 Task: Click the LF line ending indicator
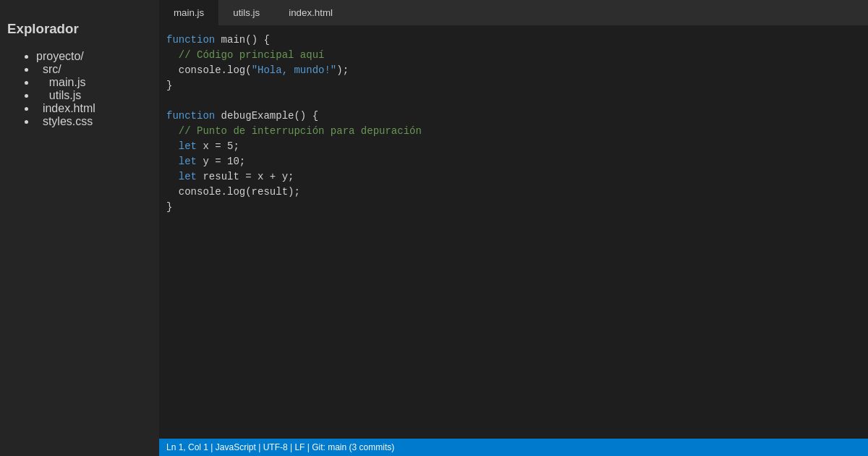299,447
